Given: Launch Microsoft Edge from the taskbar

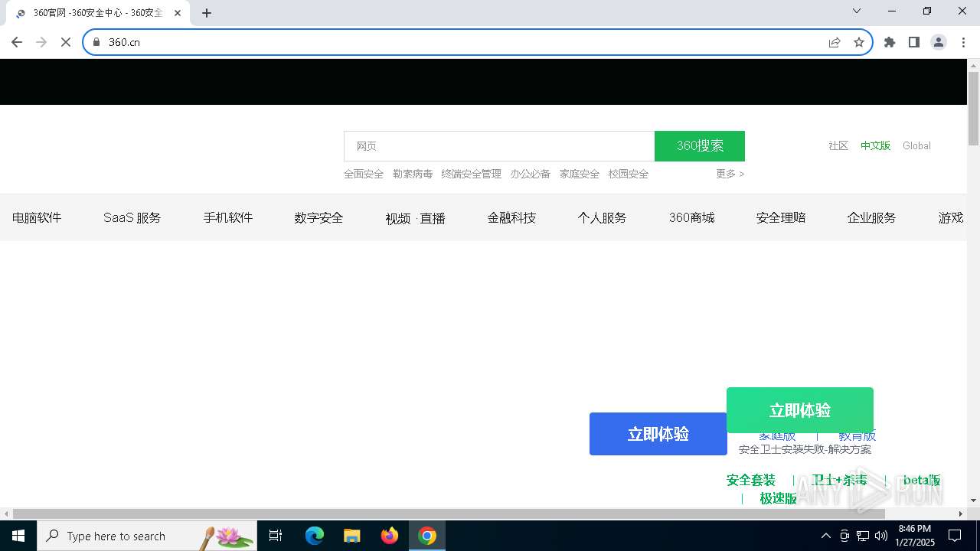Looking at the screenshot, I should tap(314, 536).
